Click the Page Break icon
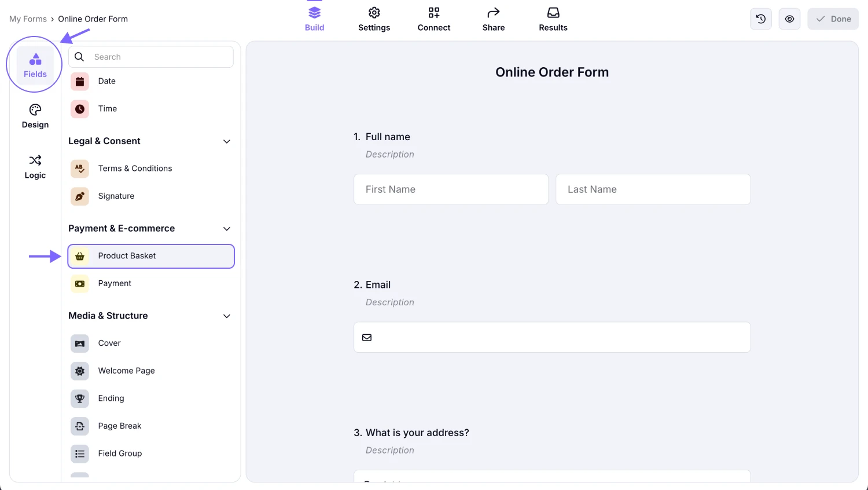The image size is (868, 490). tap(79, 426)
